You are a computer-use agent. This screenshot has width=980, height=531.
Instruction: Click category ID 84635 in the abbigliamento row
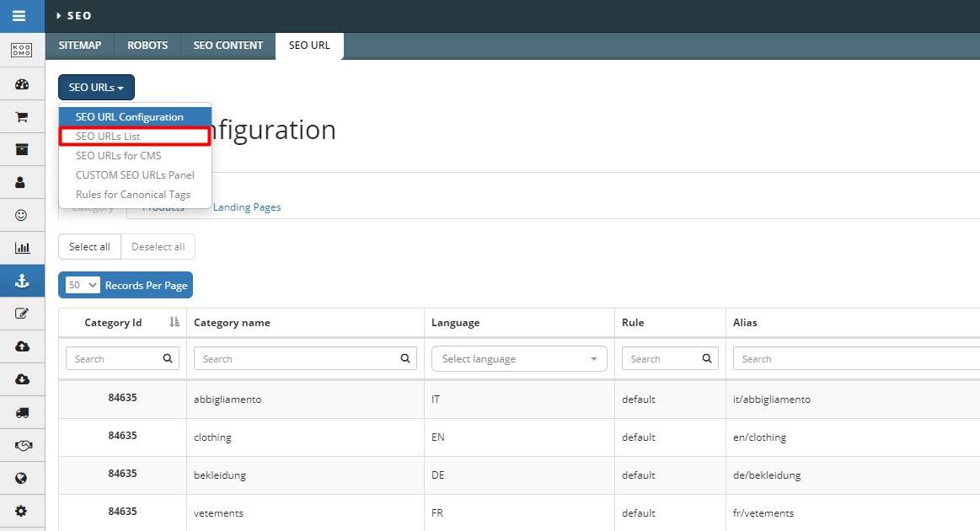pyautogui.click(x=122, y=398)
